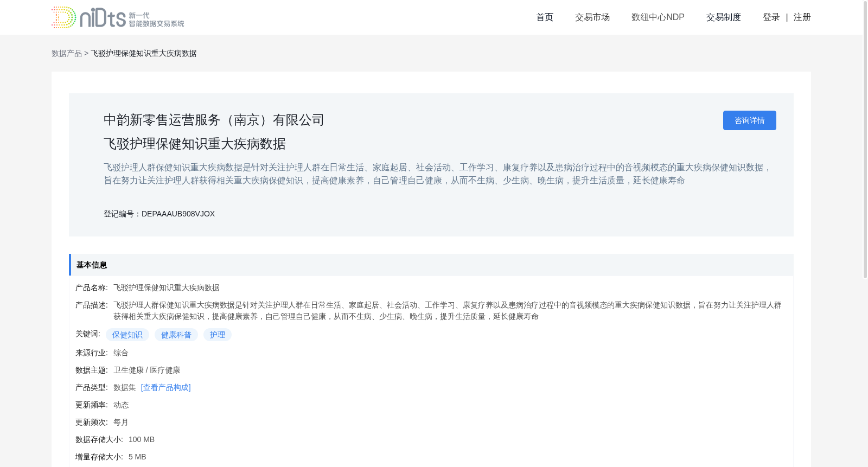This screenshot has width=868, height=467.
Task: Select the 护理 keyword tag
Action: coord(218,335)
